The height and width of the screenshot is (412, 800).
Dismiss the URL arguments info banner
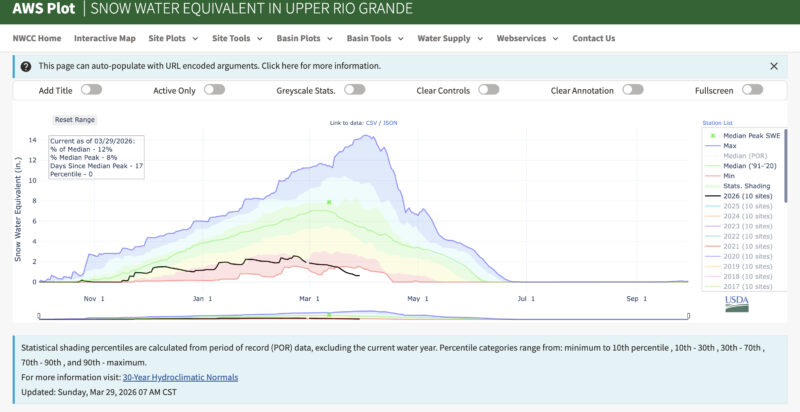point(773,65)
